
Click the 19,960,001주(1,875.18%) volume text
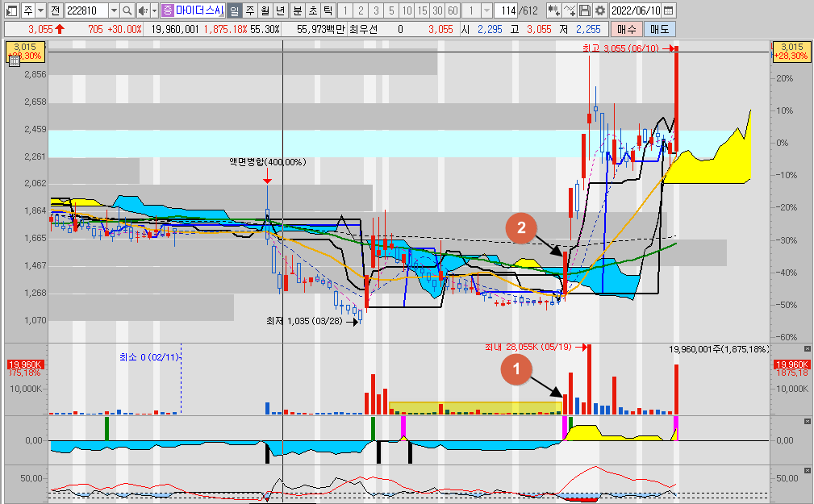pos(719,349)
